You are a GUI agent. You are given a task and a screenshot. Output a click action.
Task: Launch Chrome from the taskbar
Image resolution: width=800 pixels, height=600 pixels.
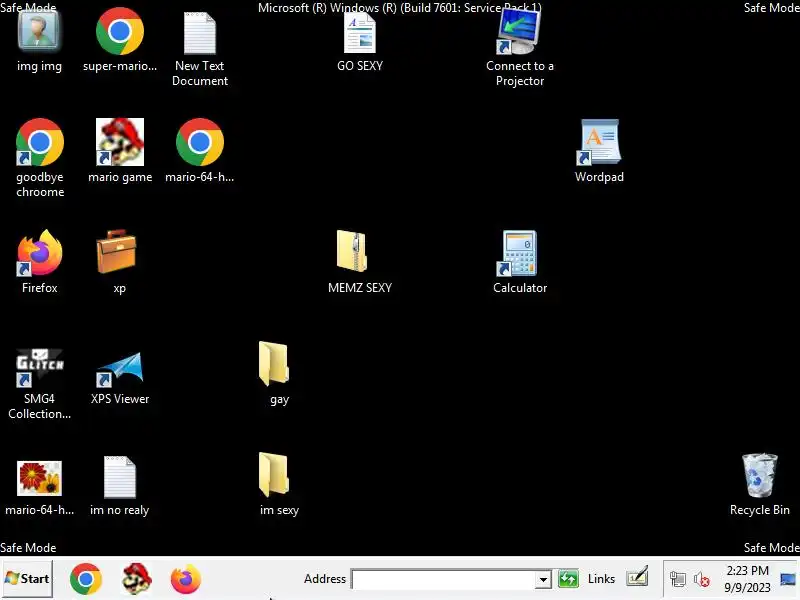86,579
